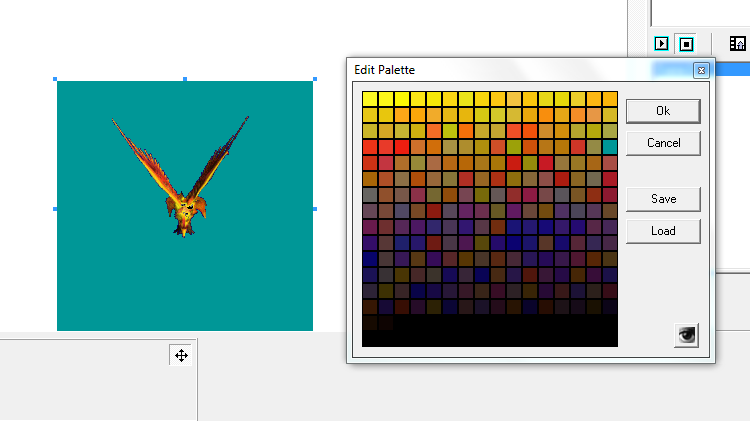Click Cancel in the Edit Palette dialog

663,143
